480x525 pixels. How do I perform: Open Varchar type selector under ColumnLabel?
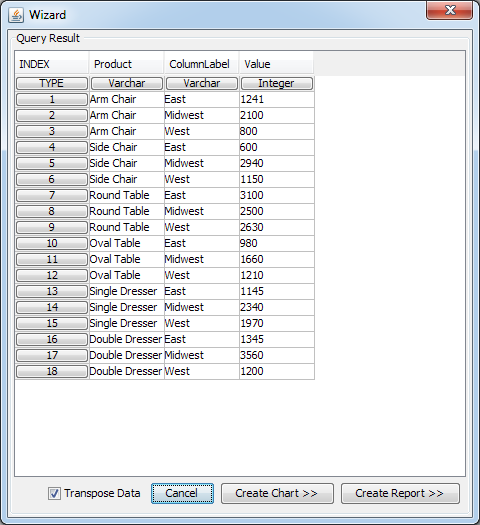(x=202, y=83)
